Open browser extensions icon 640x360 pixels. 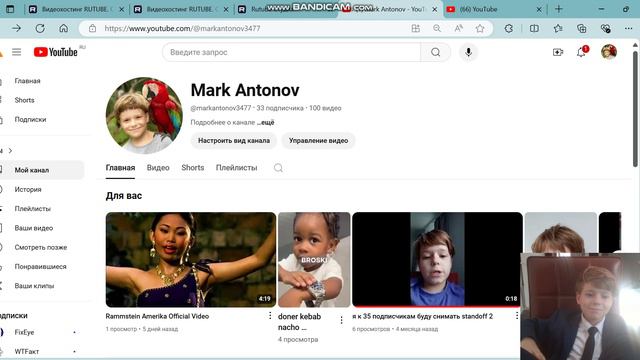point(509,29)
